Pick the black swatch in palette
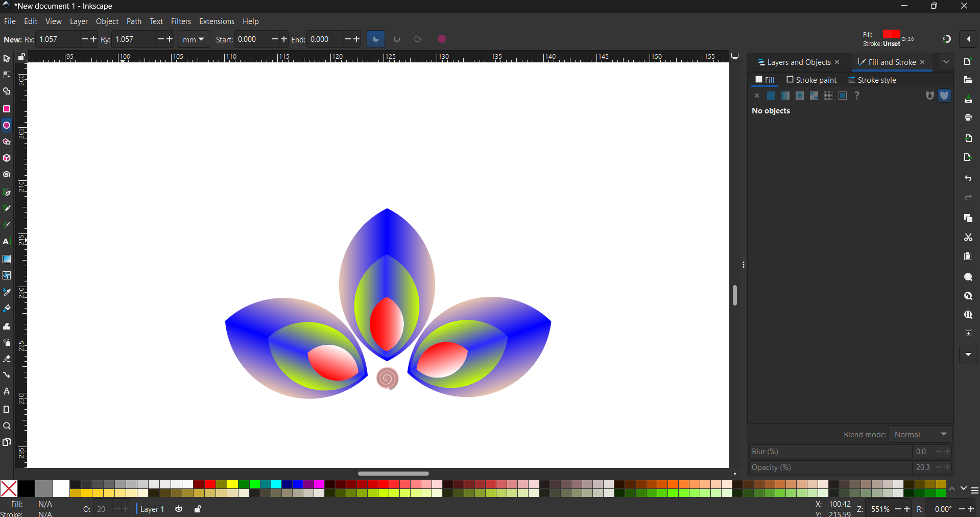Screen dimensions: 980x517 click(x=26, y=488)
